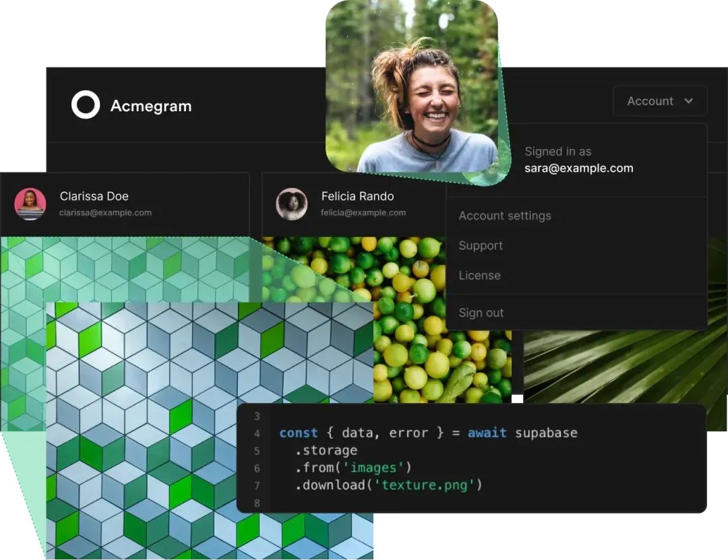Click felicia@example.com email address
The width and height of the screenshot is (728, 560).
coord(363,213)
